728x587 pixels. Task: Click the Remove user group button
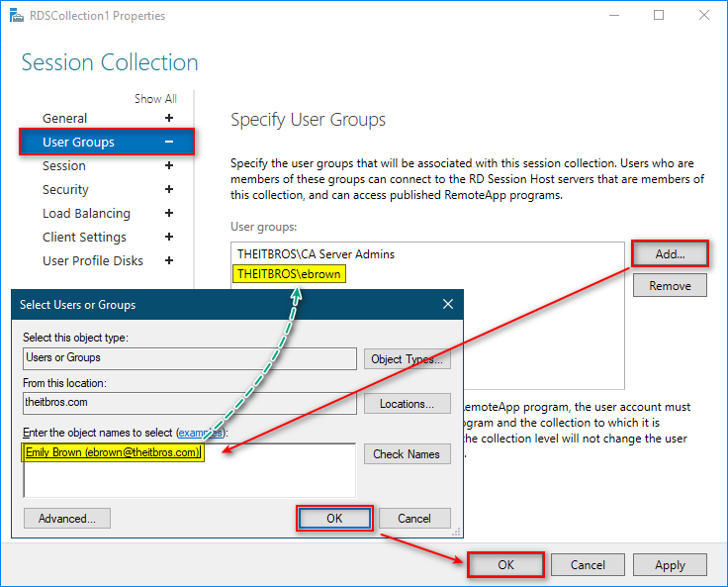click(x=670, y=285)
